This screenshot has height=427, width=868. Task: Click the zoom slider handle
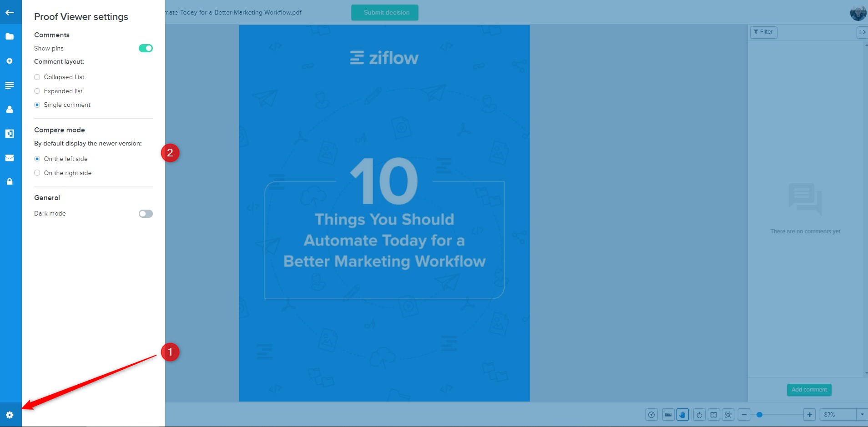759,415
